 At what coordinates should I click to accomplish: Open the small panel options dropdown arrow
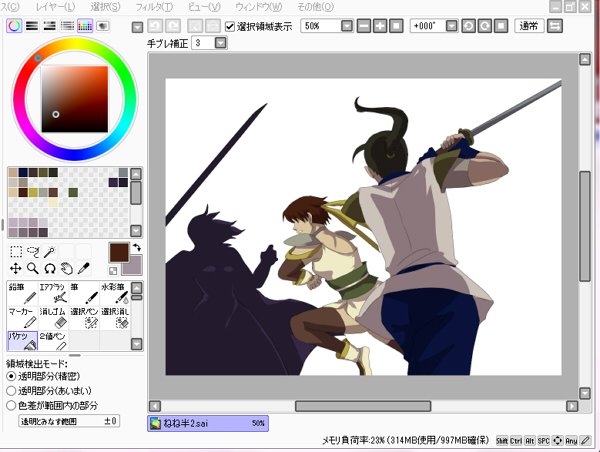[137, 27]
